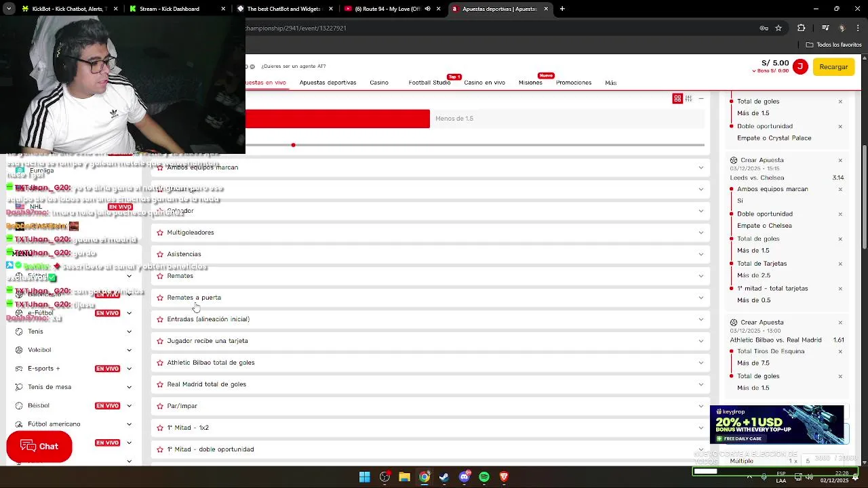Expand Tenis sport in sidebar
This screenshot has width=868, height=488.
pyautogui.click(x=129, y=331)
